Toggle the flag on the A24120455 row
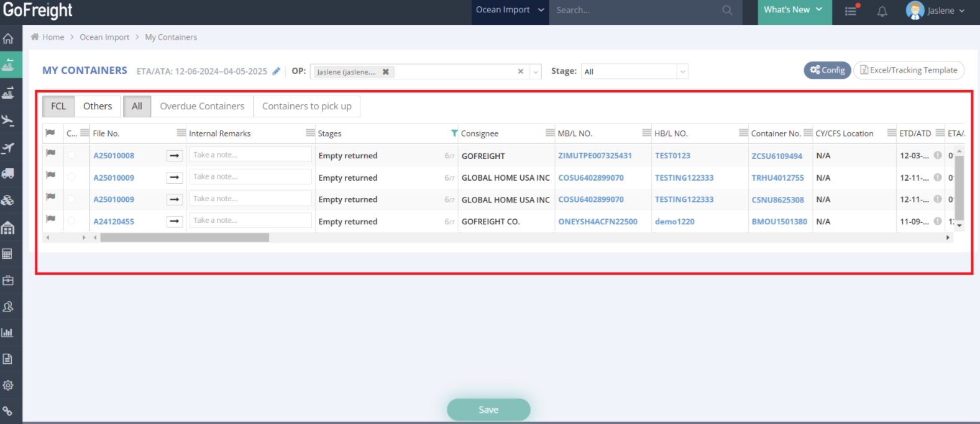This screenshot has width=980, height=424. point(51,219)
